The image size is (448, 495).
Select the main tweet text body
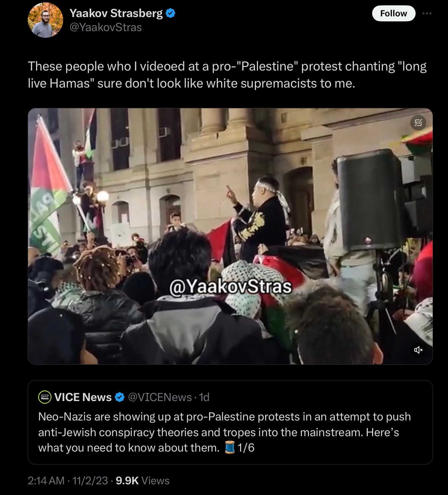click(x=227, y=75)
